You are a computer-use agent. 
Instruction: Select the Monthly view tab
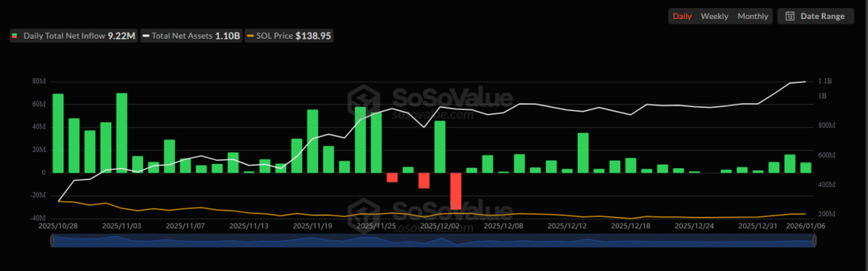pos(753,16)
